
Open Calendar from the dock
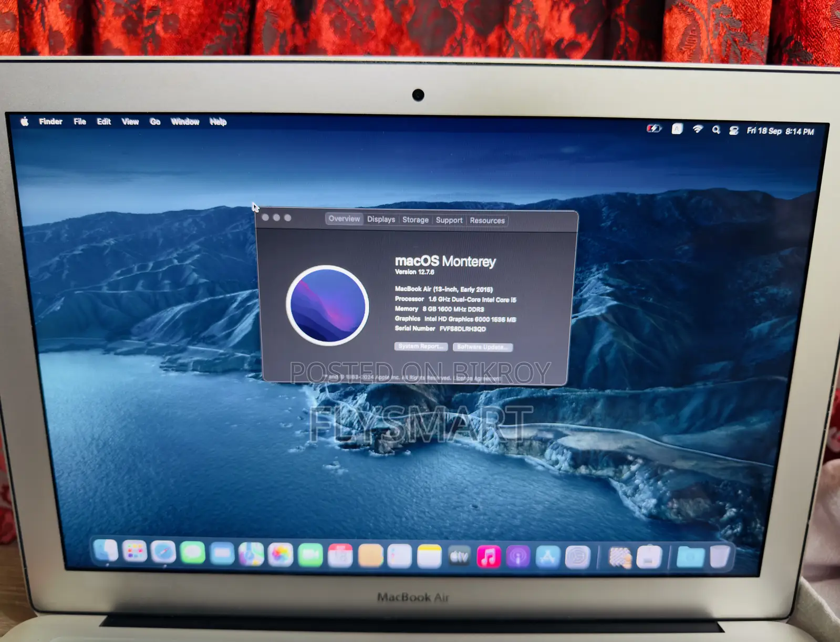click(x=340, y=555)
